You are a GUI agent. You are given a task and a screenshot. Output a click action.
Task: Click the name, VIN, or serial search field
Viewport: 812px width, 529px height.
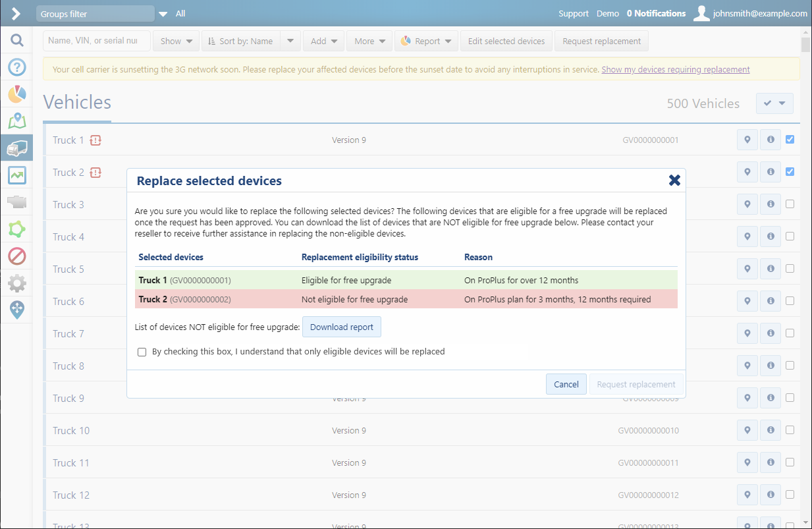click(x=96, y=41)
